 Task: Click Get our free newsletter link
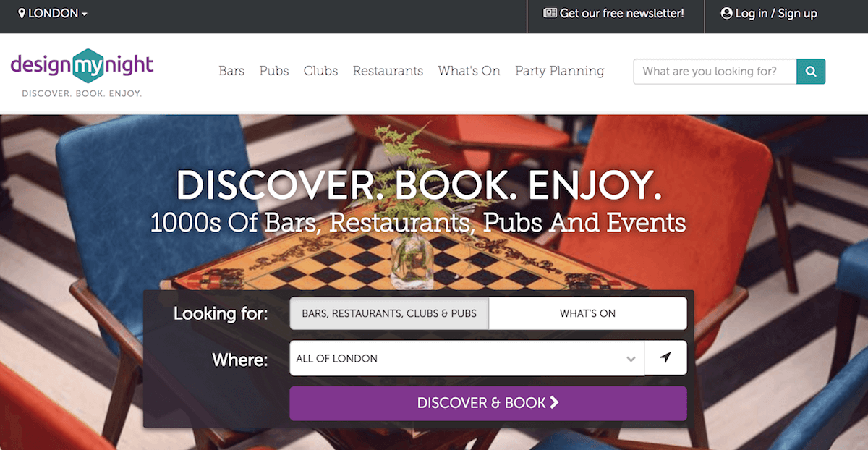(x=613, y=14)
